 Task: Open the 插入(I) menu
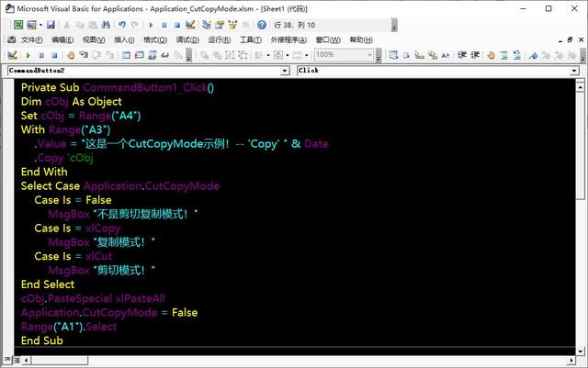pos(124,40)
